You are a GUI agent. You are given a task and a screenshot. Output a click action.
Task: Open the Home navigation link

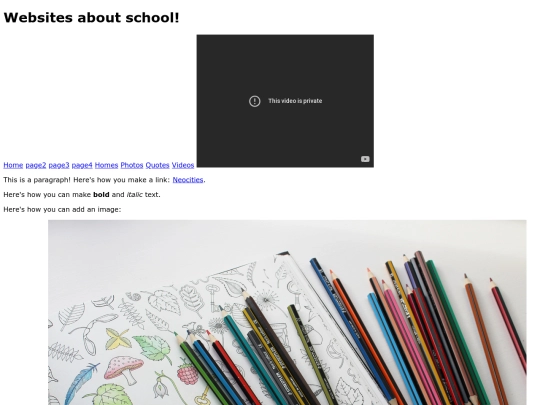coord(13,165)
